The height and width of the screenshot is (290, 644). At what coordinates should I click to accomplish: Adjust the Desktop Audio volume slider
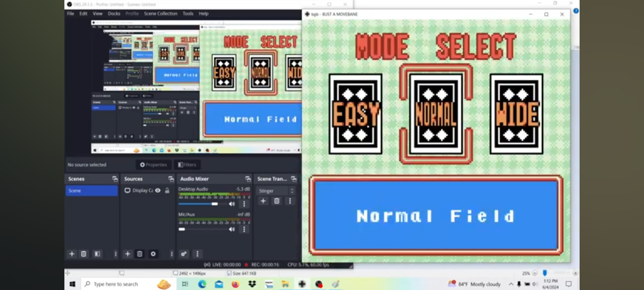point(214,204)
